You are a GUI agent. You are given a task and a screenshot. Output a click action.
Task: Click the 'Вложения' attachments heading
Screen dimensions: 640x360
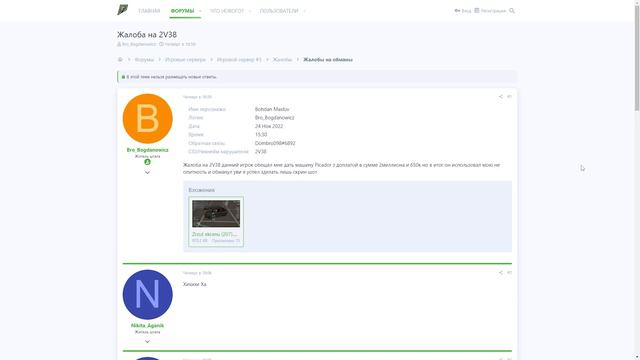(202, 190)
